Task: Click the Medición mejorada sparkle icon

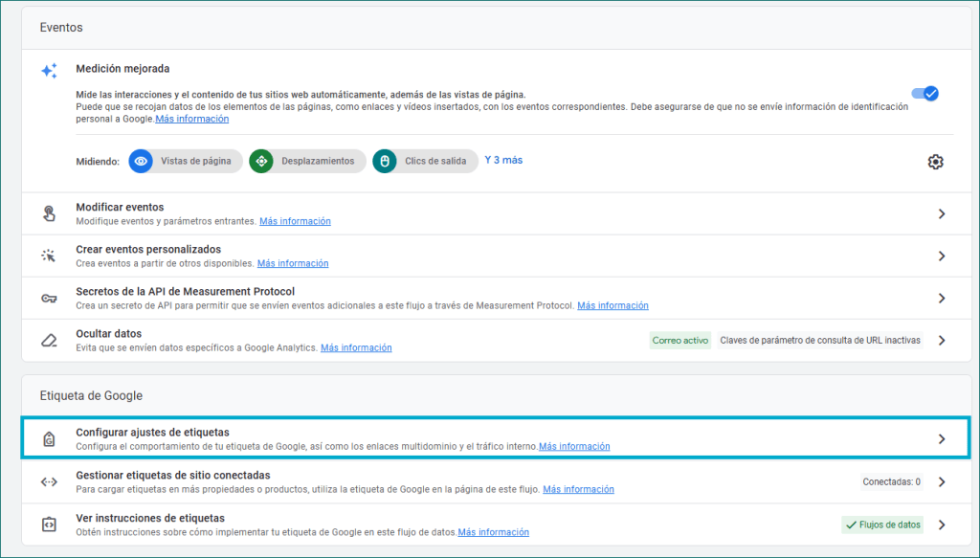Action: click(x=49, y=71)
